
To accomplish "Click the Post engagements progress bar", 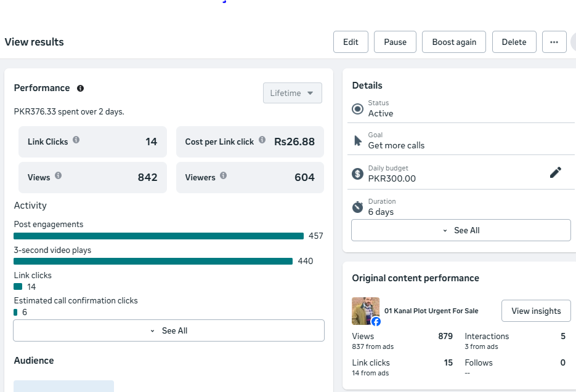I will tap(159, 236).
